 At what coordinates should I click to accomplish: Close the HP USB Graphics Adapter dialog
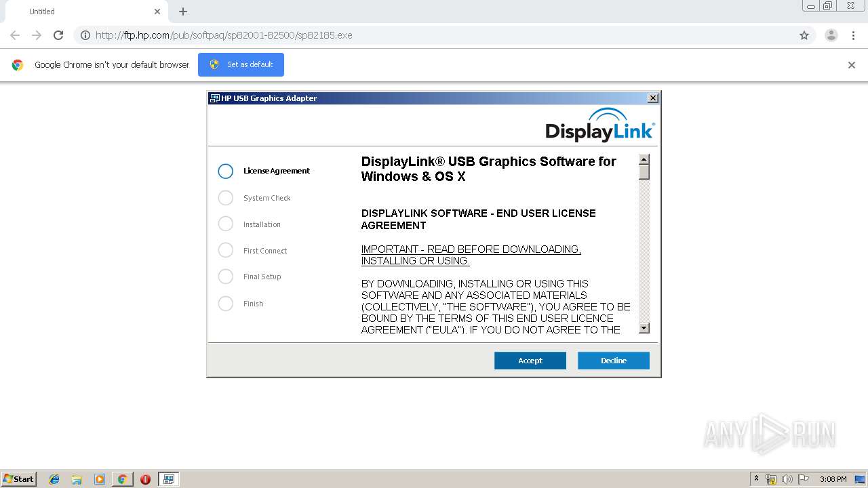(652, 98)
